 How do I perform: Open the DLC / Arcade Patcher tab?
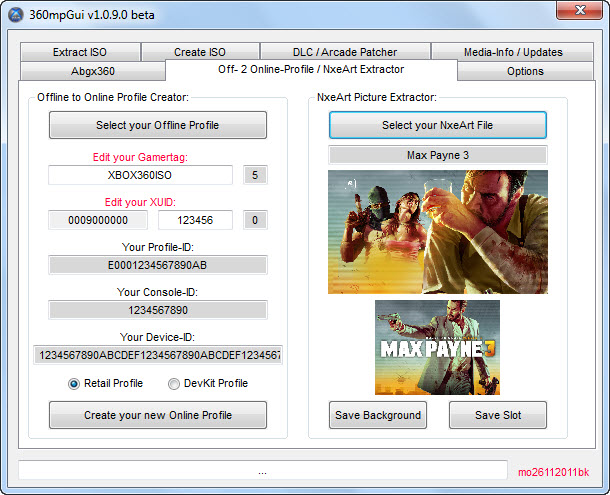click(345, 52)
